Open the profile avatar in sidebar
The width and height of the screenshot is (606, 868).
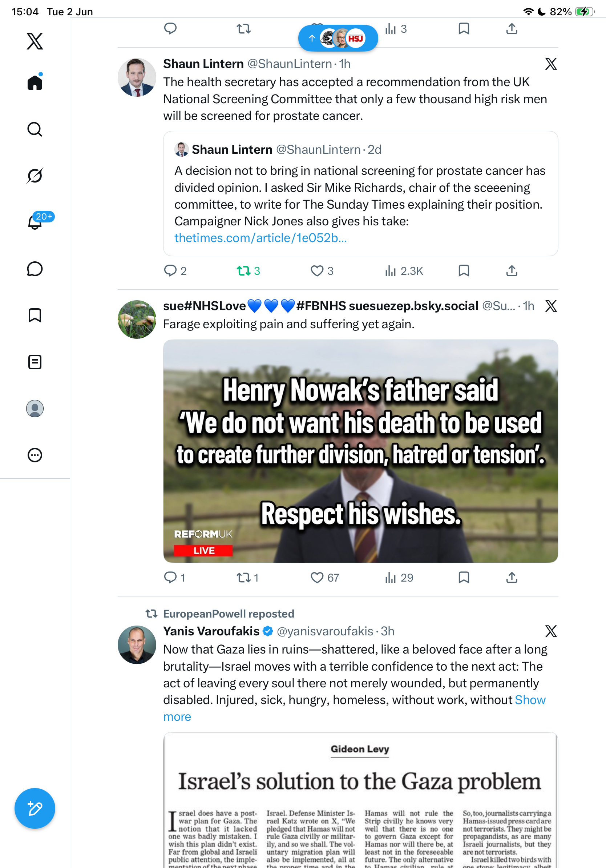pos(35,409)
